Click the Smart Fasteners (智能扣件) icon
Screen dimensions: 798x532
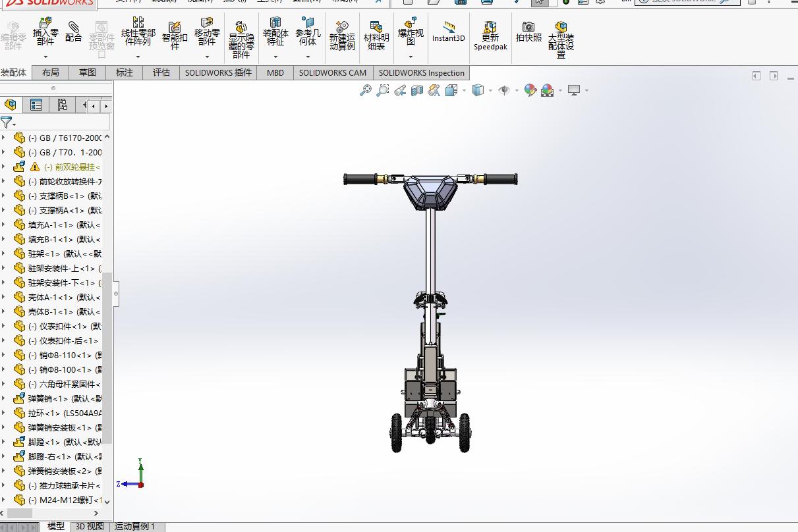point(175,36)
